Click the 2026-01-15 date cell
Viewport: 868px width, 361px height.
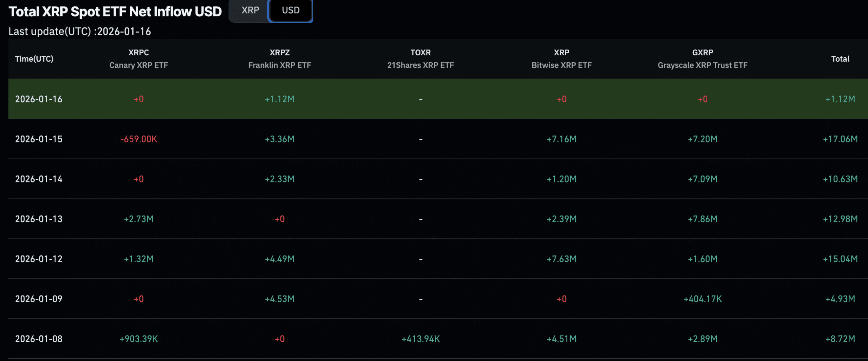click(x=39, y=139)
